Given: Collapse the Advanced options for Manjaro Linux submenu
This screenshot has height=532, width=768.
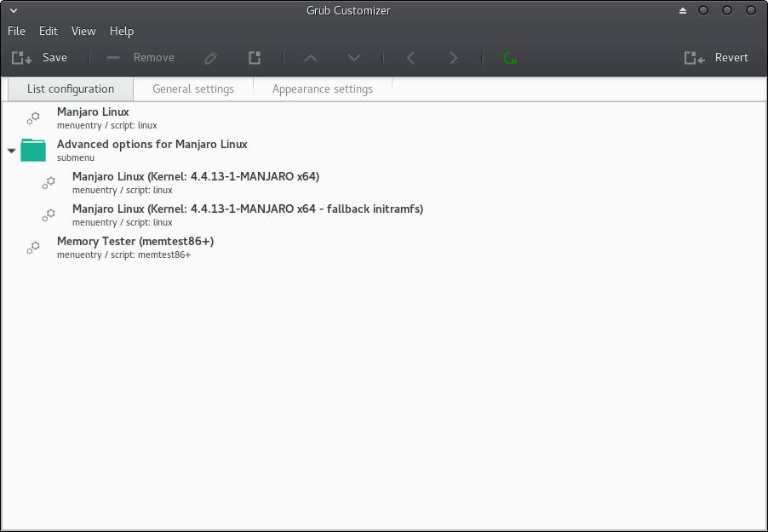Looking at the screenshot, I should click(x=12, y=151).
